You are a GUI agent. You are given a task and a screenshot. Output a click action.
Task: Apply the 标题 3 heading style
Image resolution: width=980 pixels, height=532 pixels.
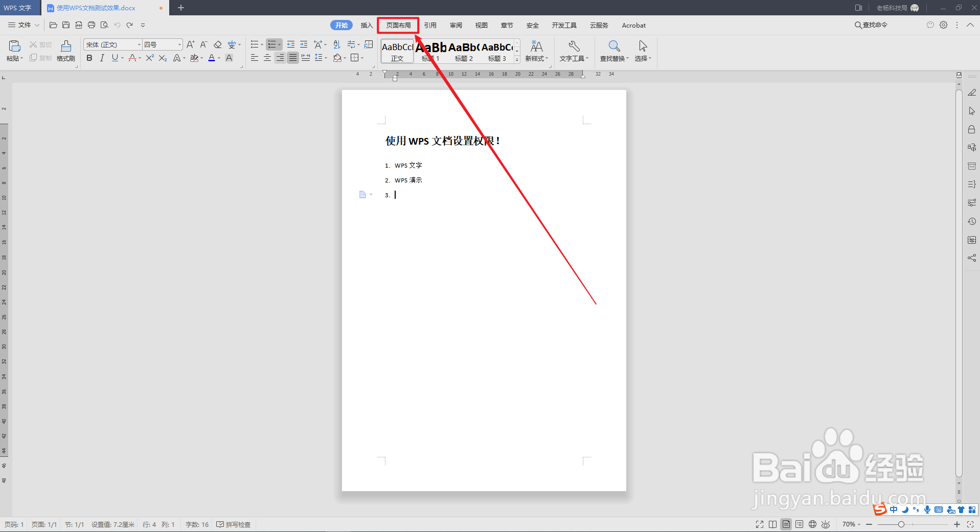click(x=497, y=51)
